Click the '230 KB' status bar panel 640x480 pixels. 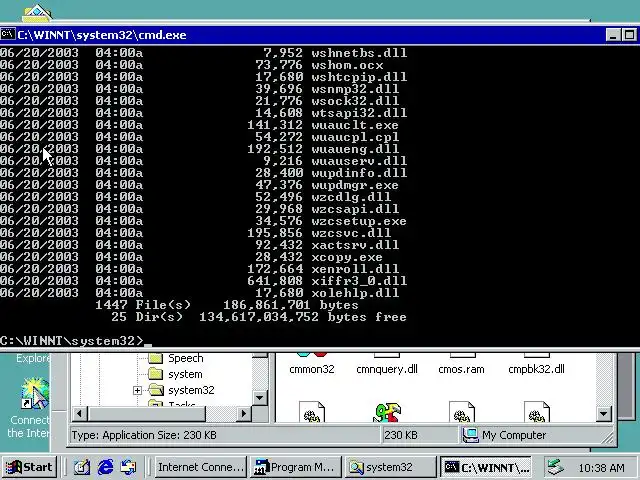coord(419,435)
